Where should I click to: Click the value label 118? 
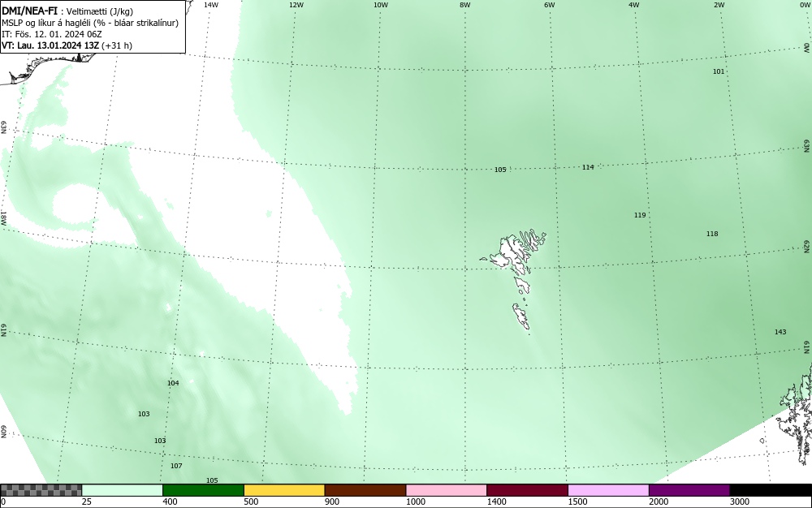click(713, 234)
